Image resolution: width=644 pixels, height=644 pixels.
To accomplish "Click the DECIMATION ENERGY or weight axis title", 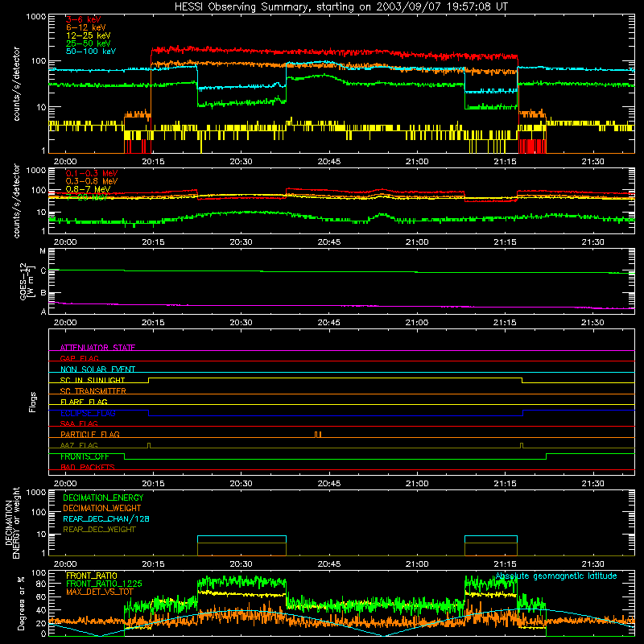I will pos(12,522).
